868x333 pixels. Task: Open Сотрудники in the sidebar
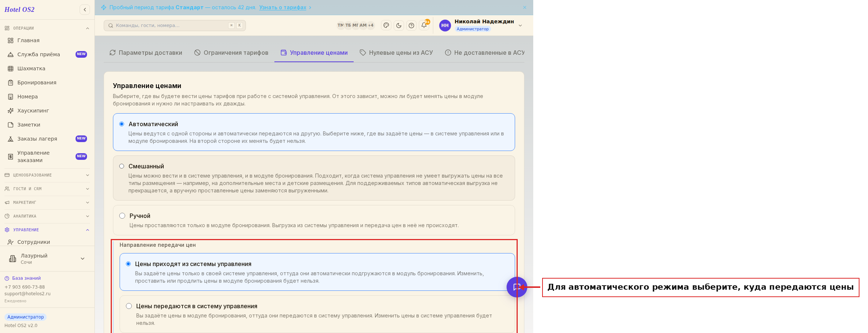click(x=47, y=242)
